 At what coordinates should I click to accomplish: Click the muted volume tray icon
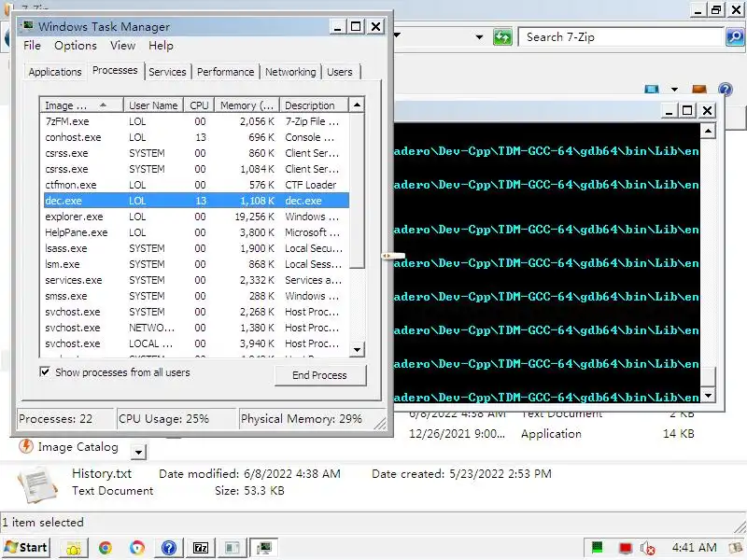tap(648, 548)
